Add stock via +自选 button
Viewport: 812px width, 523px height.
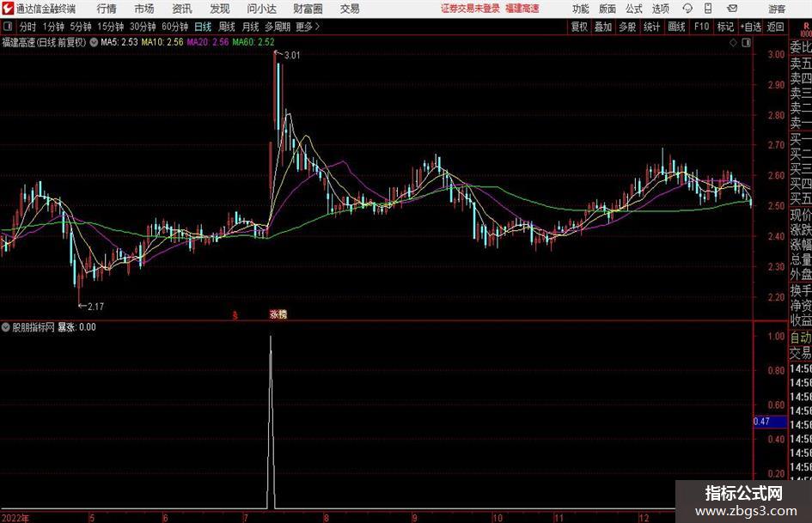point(751,27)
